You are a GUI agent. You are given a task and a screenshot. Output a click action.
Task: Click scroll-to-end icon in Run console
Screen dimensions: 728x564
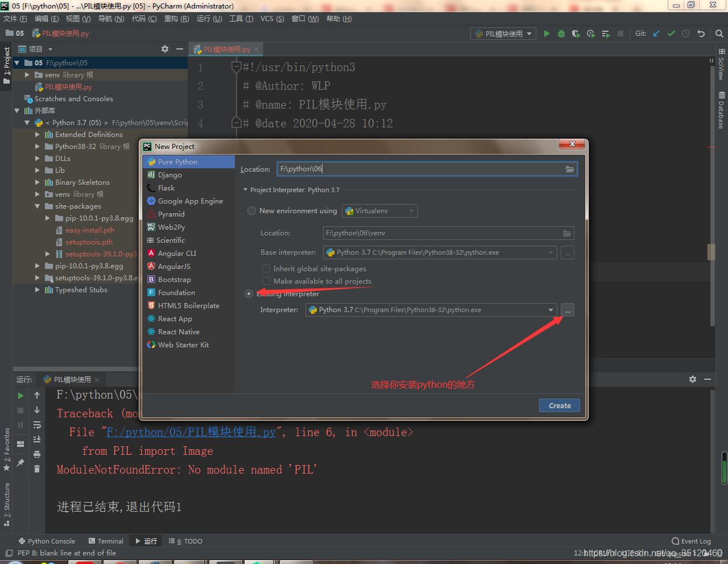pos(37,439)
